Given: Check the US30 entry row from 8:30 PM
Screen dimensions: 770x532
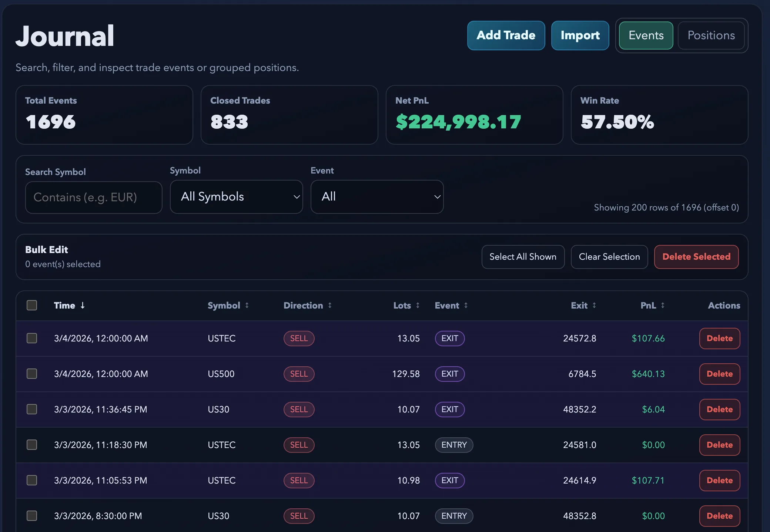Looking at the screenshot, I should (x=32, y=516).
